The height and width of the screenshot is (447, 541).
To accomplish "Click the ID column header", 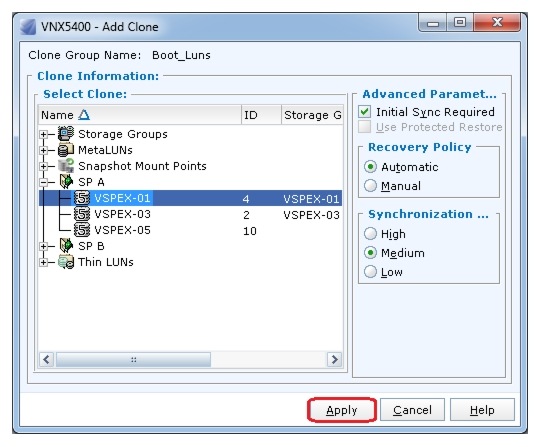I will 261,115.
